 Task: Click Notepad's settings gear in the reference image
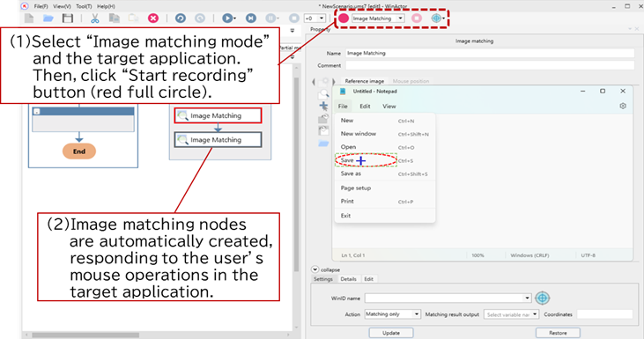click(x=623, y=106)
